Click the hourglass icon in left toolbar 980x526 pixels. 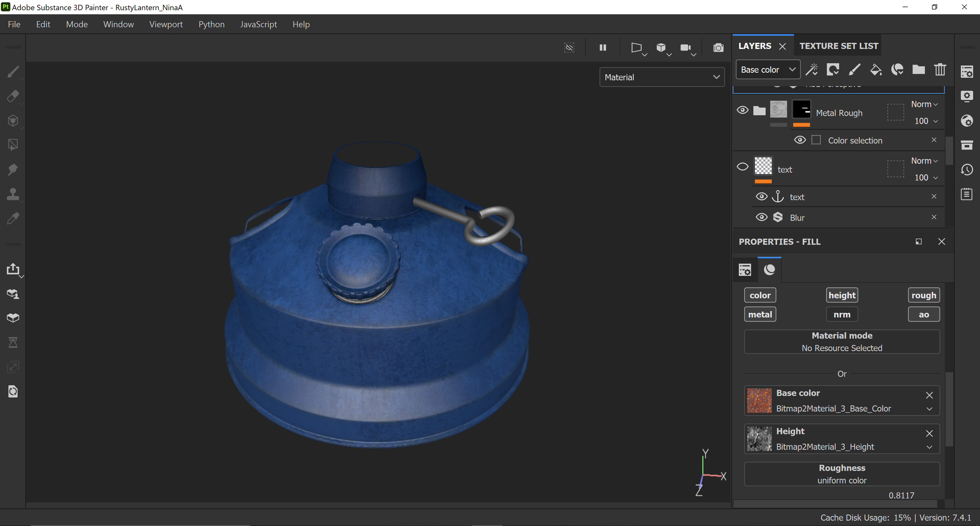click(13, 342)
